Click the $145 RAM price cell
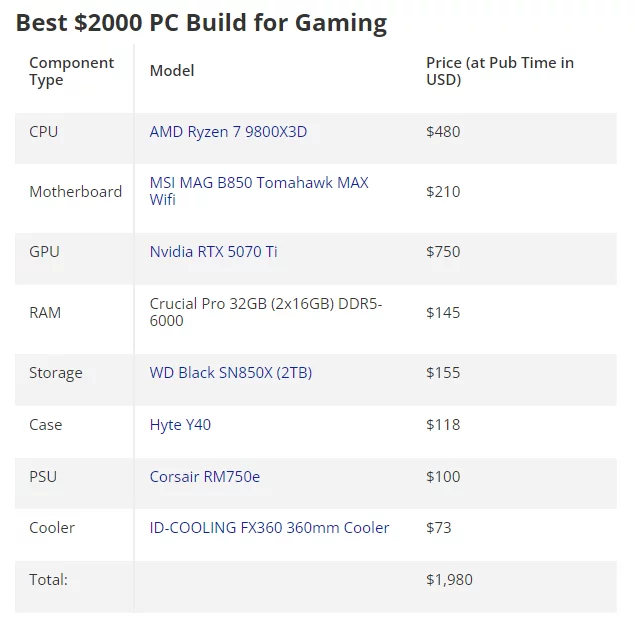The image size is (635, 634). [443, 313]
